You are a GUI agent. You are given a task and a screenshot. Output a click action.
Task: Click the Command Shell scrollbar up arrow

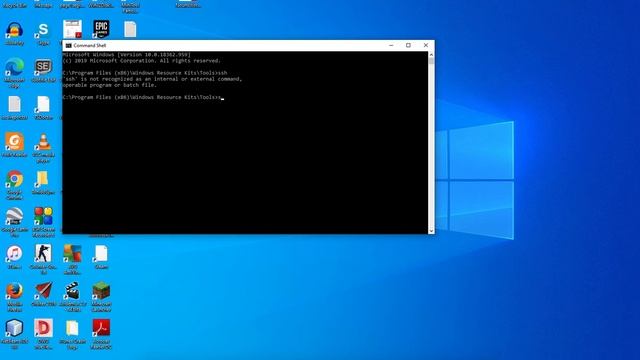point(431,55)
